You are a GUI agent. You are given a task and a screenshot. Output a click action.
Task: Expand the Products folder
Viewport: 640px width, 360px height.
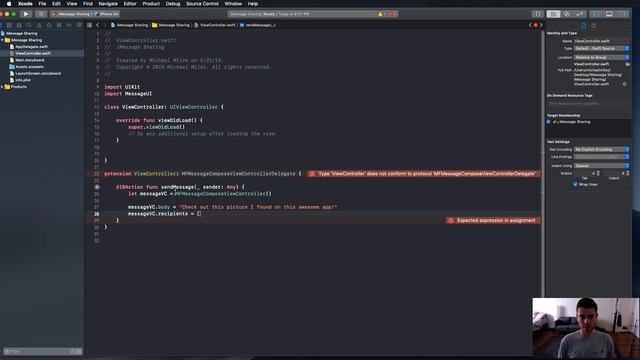(x=2, y=87)
